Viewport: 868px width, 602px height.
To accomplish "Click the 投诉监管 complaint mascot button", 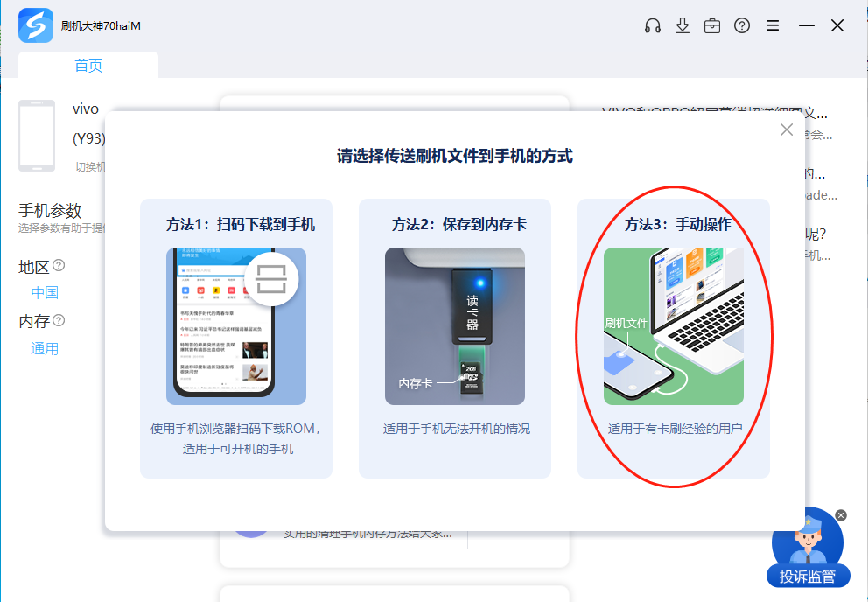I will tap(808, 551).
